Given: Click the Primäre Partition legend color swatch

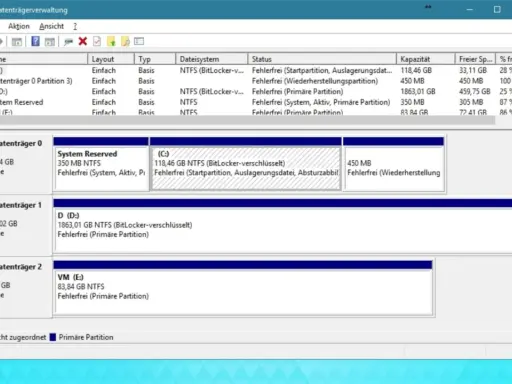Looking at the screenshot, I should [53, 337].
